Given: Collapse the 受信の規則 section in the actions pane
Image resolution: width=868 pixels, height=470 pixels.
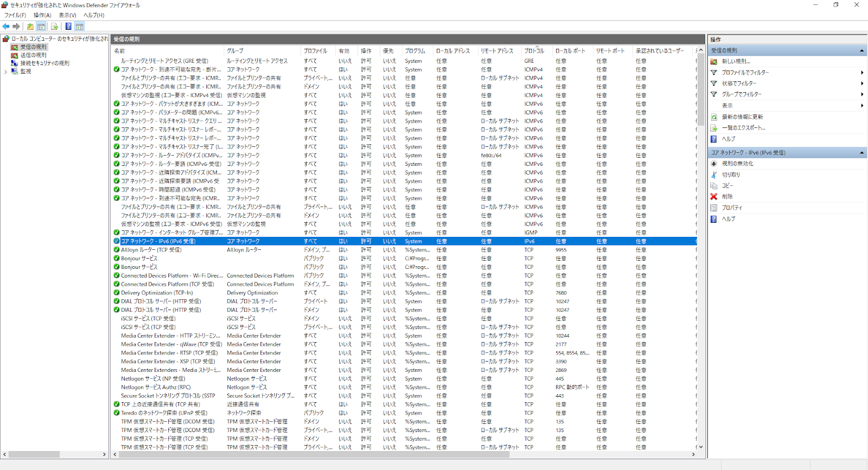Looking at the screenshot, I should click(x=861, y=50).
